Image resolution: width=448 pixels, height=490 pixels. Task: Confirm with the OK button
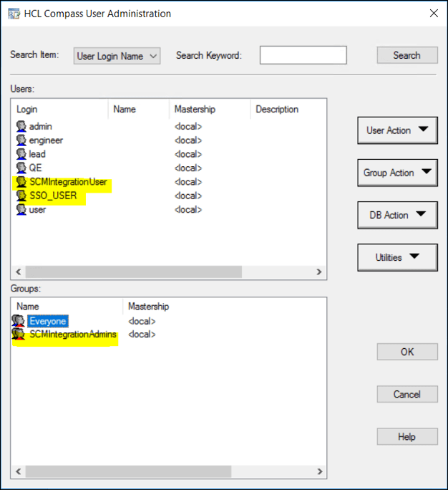407,352
